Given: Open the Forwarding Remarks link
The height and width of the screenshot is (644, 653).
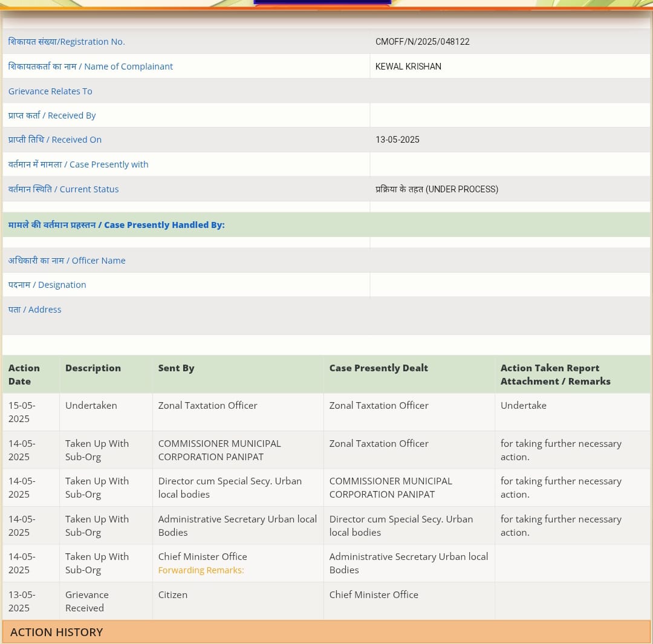Looking at the screenshot, I should (201, 570).
